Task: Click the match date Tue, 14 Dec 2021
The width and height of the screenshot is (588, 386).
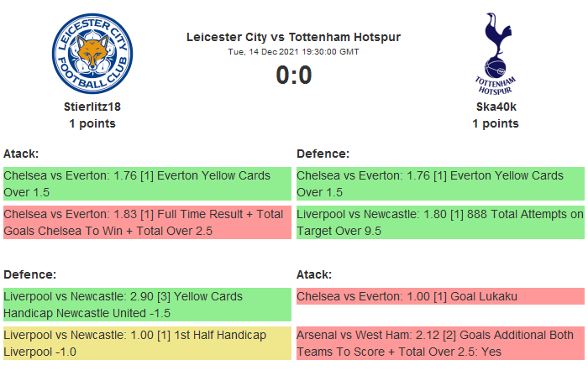Action: pyautogui.click(x=293, y=51)
